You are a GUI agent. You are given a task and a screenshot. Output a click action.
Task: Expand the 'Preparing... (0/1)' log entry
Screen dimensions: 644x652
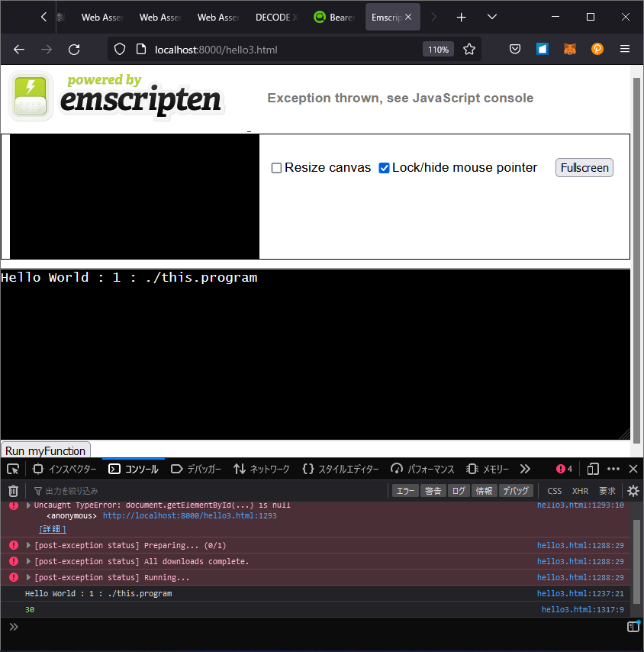(x=29, y=545)
